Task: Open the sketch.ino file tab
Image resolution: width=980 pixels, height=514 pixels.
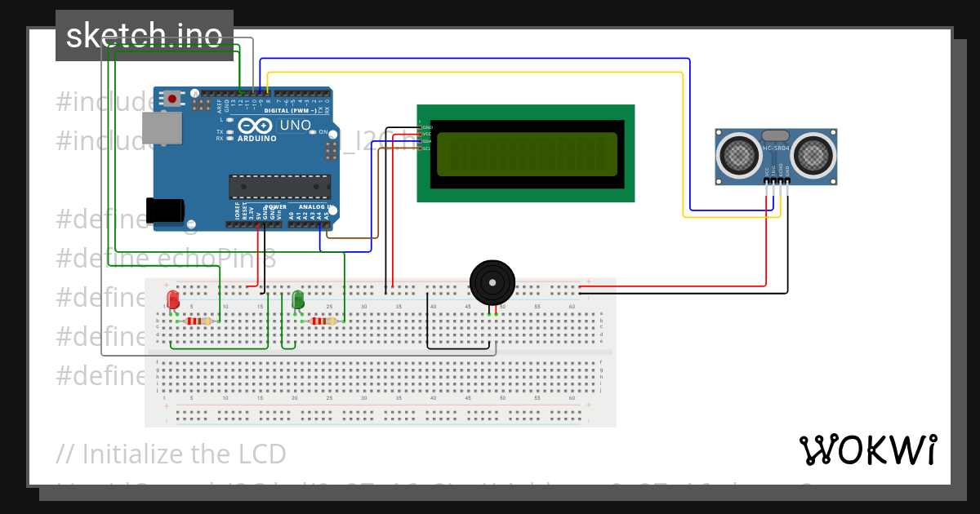Action: pyautogui.click(x=144, y=36)
